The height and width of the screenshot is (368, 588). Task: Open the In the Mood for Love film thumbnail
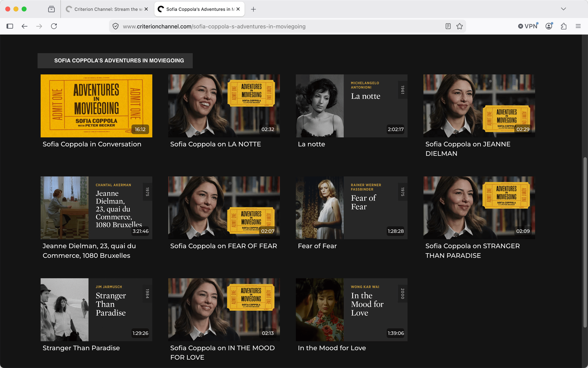[352, 310]
